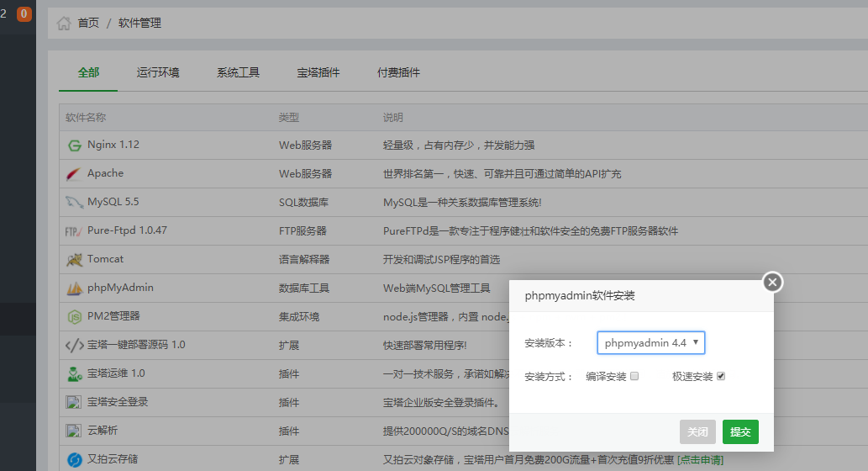
Task: Select Pure-Ftpd 1.0.47 software name
Action: point(127,230)
